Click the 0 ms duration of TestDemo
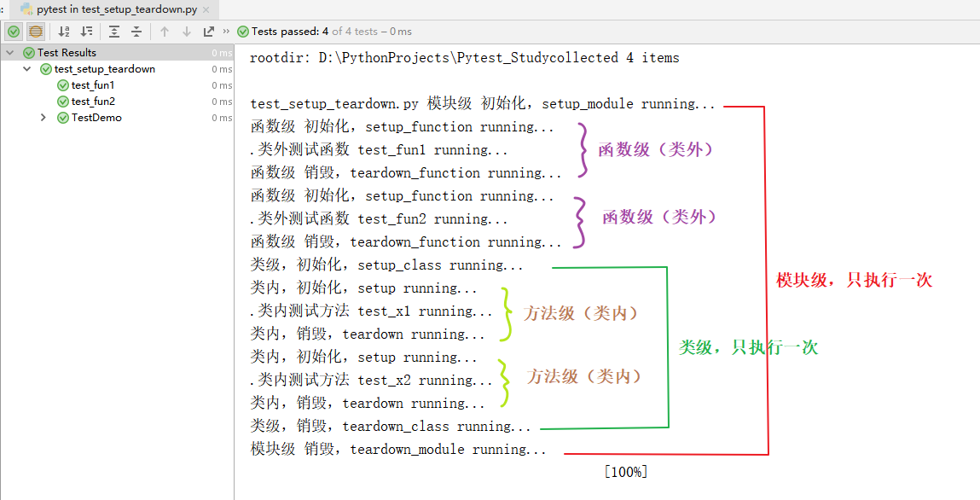Screen dimensions: 980x500 point(222,118)
